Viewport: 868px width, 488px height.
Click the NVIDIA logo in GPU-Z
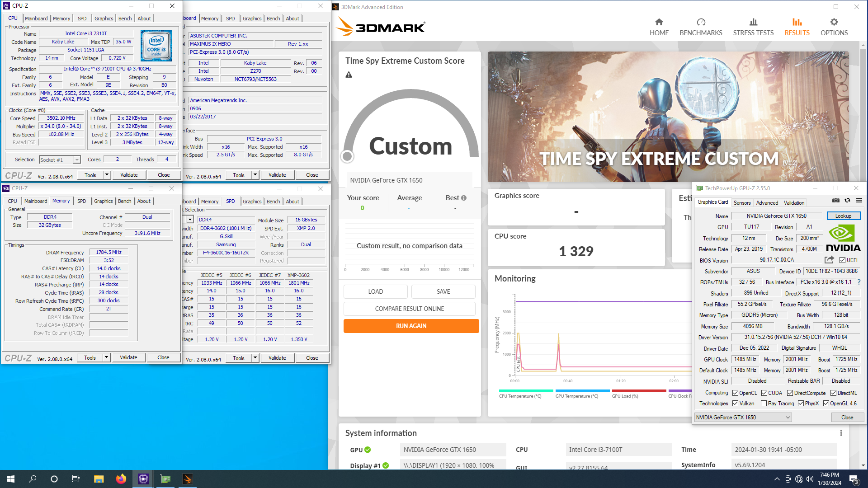843,238
